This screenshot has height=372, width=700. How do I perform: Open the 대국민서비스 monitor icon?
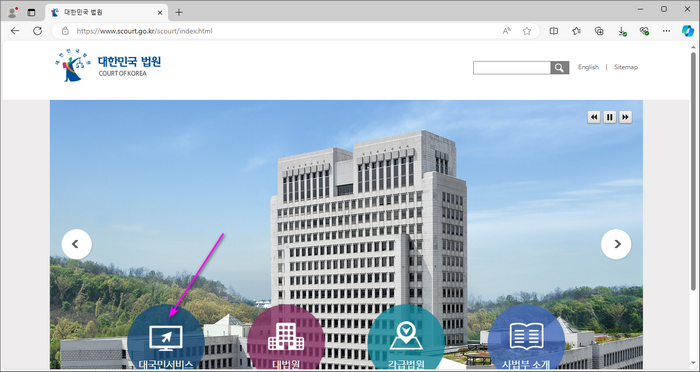click(x=166, y=338)
